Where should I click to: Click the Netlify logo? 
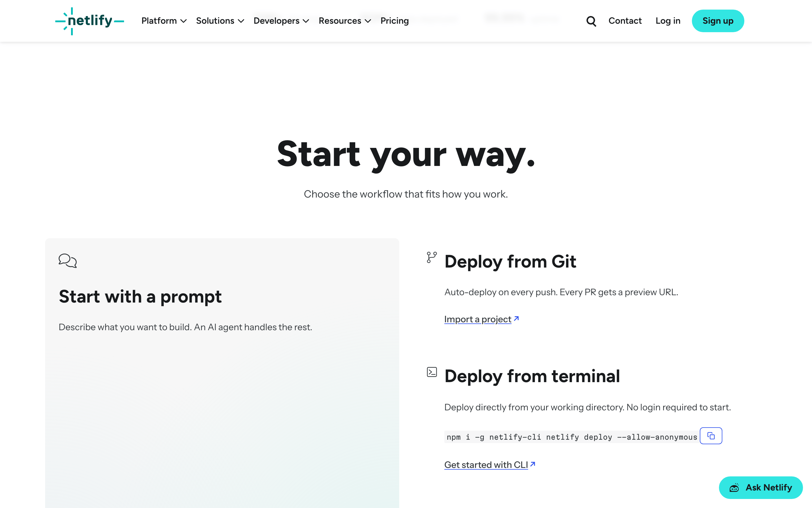(90, 21)
